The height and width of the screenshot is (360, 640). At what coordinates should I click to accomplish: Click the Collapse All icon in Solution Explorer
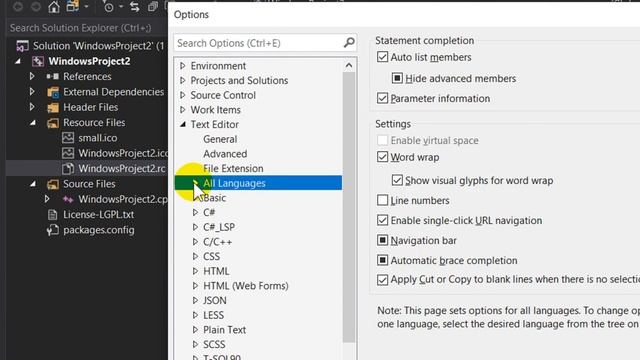click(x=153, y=7)
